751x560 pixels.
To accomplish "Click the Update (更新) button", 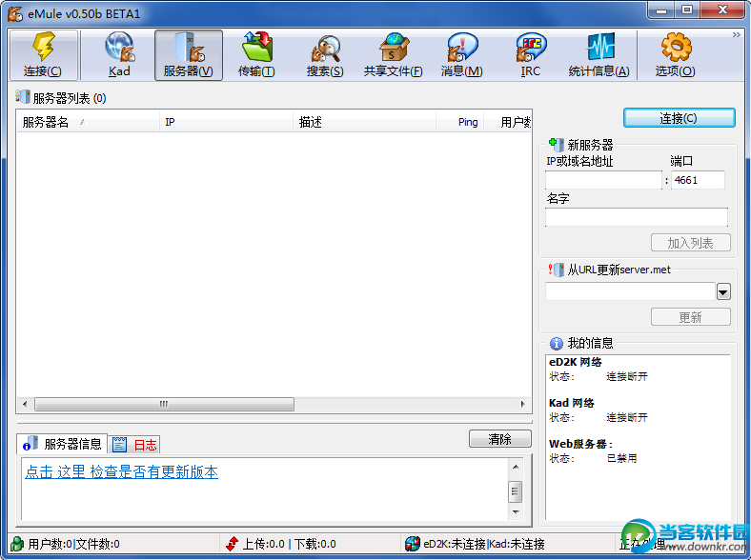I will 691,317.
